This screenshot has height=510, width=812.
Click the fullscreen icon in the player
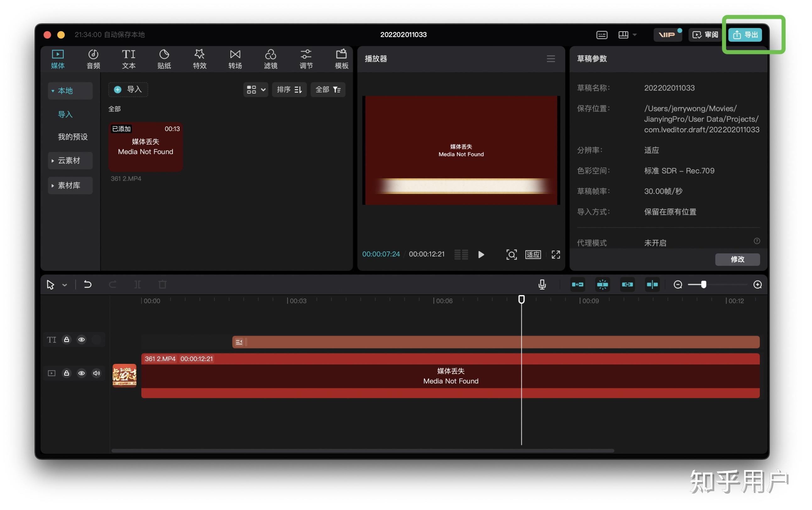556,255
